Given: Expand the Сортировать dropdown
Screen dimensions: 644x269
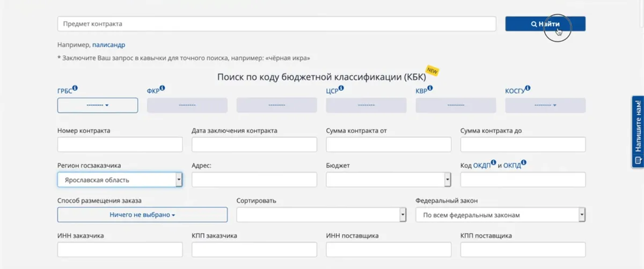Looking at the screenshot, I should pyautogui.click(x=321, y=215).
